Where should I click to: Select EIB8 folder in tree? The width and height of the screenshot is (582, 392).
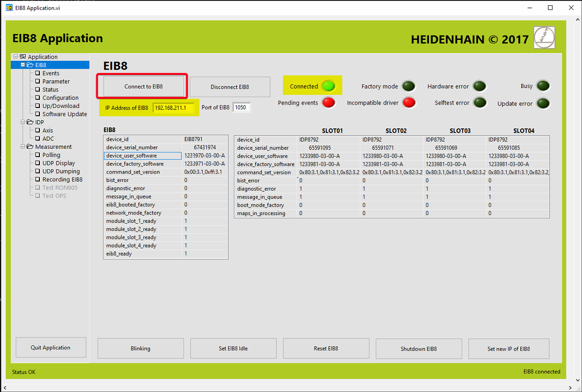point(41,65)
